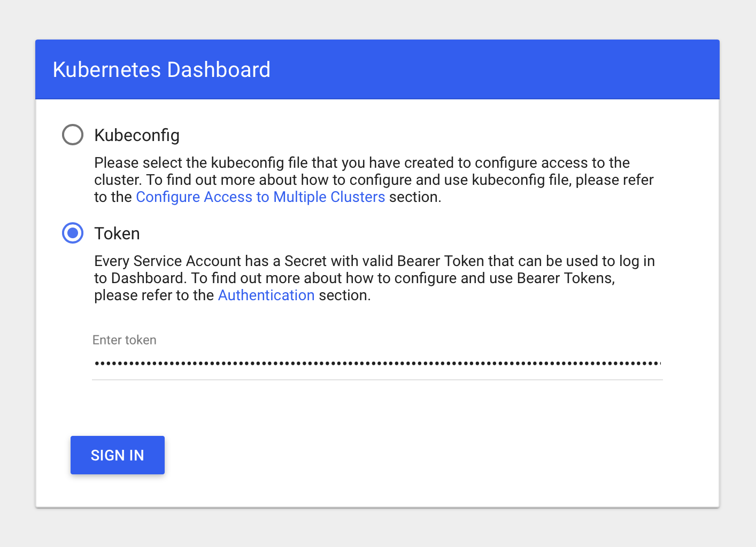Click the Kubeconfig option label text
Viewport: 756px width, 547px height.
point(137,135)
